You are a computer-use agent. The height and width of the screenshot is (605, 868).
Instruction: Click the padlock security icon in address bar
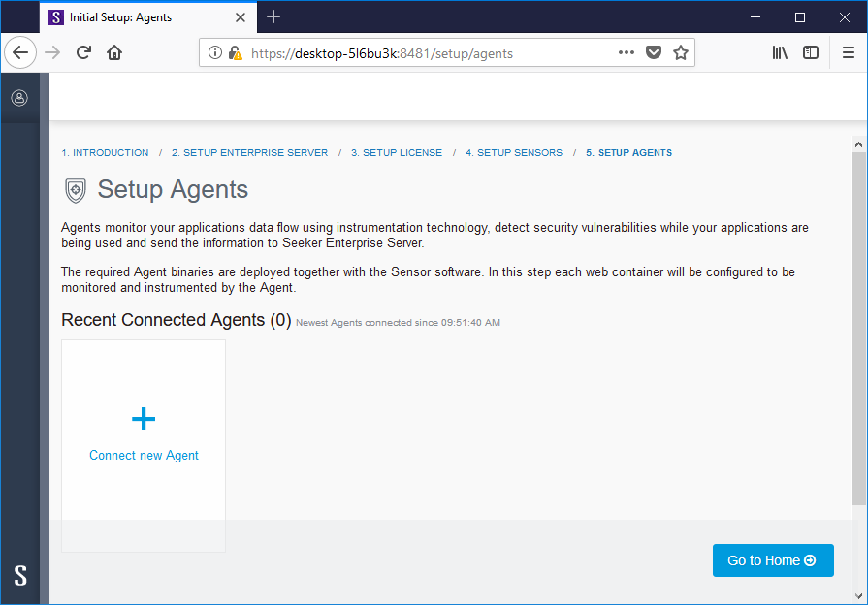235,52
